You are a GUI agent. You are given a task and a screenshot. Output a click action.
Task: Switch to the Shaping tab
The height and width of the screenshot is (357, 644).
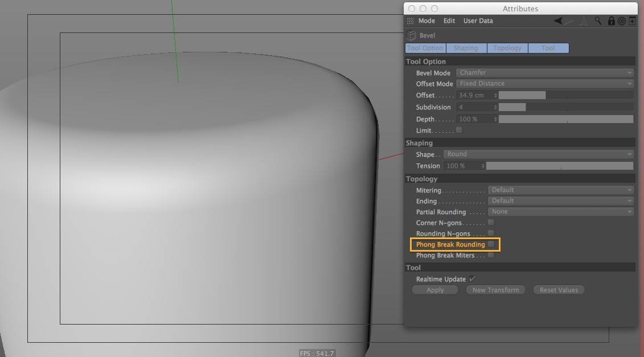pyautogui.click(x=466, y=48)
